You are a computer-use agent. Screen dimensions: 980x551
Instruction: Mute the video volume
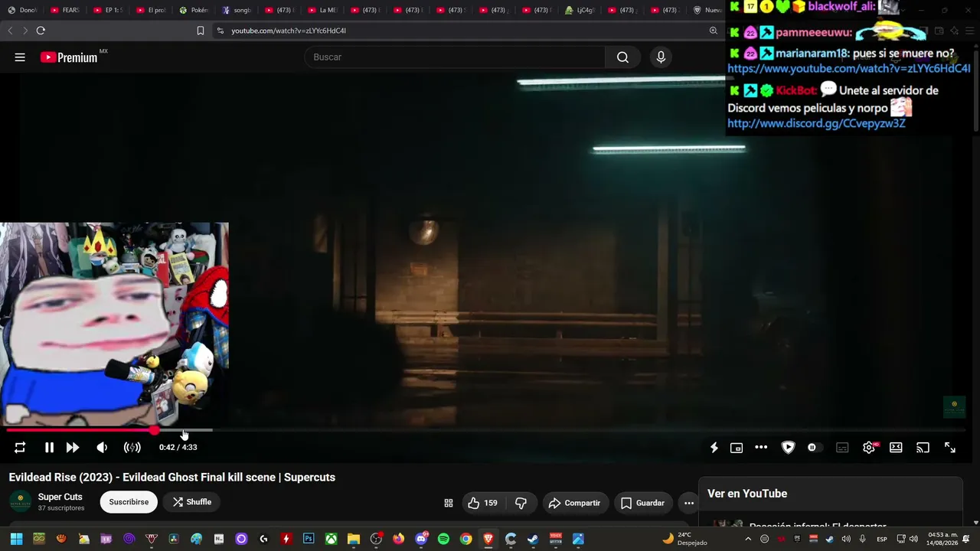coord(102,448)
